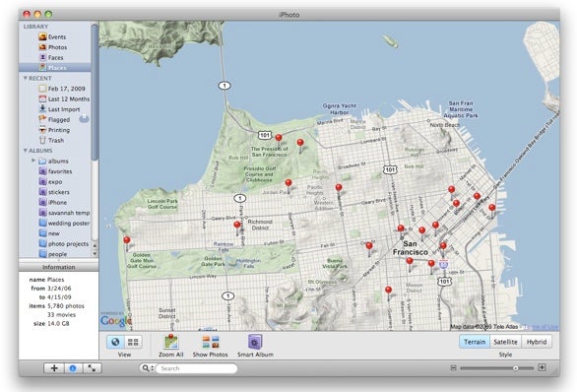Collapse the RECENT section triangle
Image resolution: width=577 pixels, height=392 pixels.
26,78
